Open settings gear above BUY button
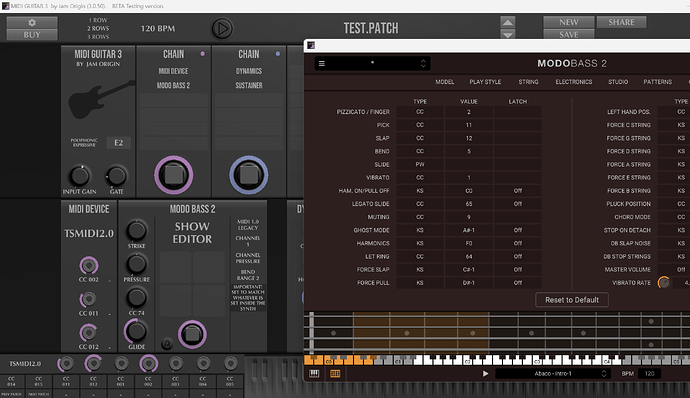 [x=32, y=22]
